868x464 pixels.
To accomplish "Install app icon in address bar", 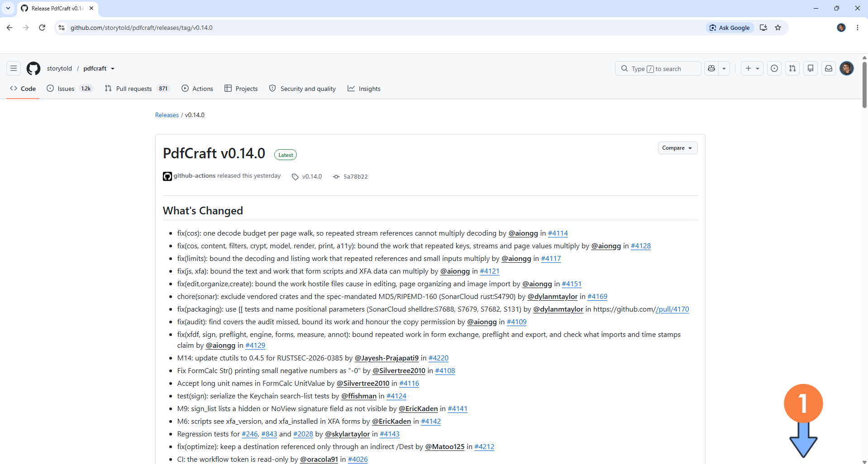I will pyautogui.click(x=763, y=28).
